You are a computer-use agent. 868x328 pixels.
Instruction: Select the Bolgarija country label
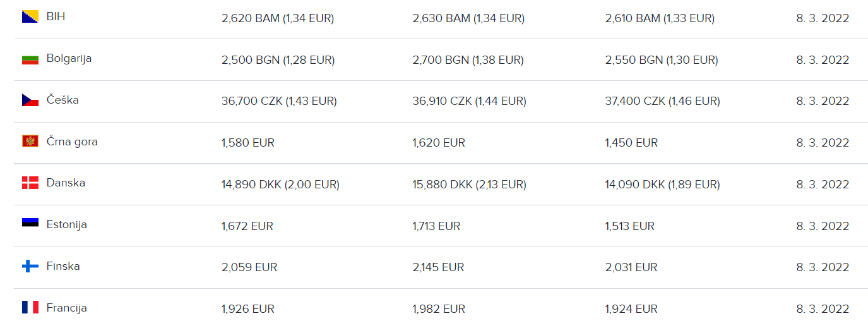(69, 59)
